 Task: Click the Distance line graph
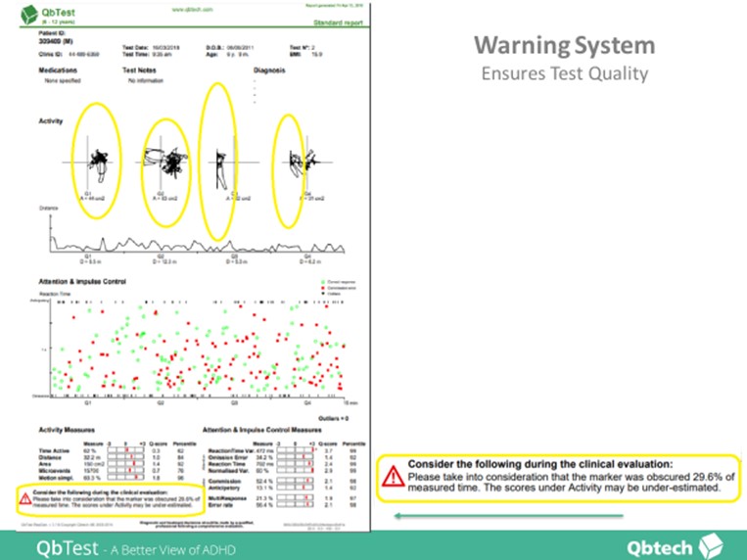[x=197, y=235]
